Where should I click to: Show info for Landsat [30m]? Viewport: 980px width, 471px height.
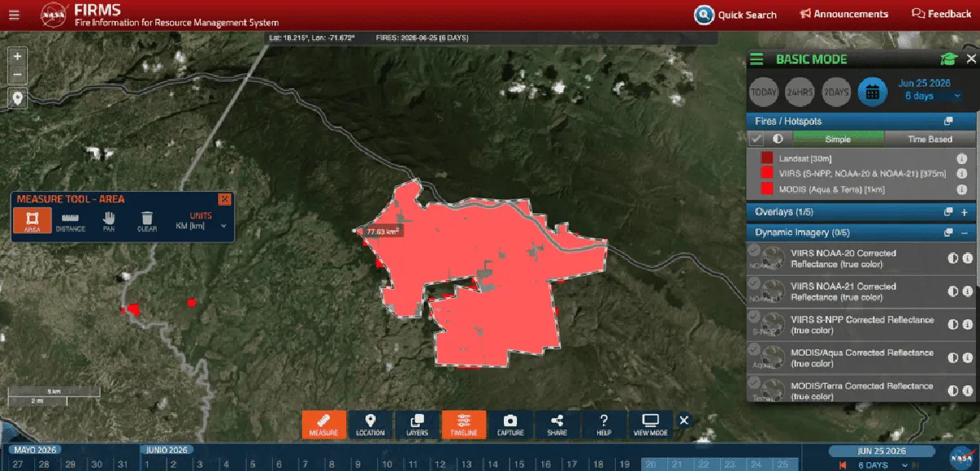(962, 158)
